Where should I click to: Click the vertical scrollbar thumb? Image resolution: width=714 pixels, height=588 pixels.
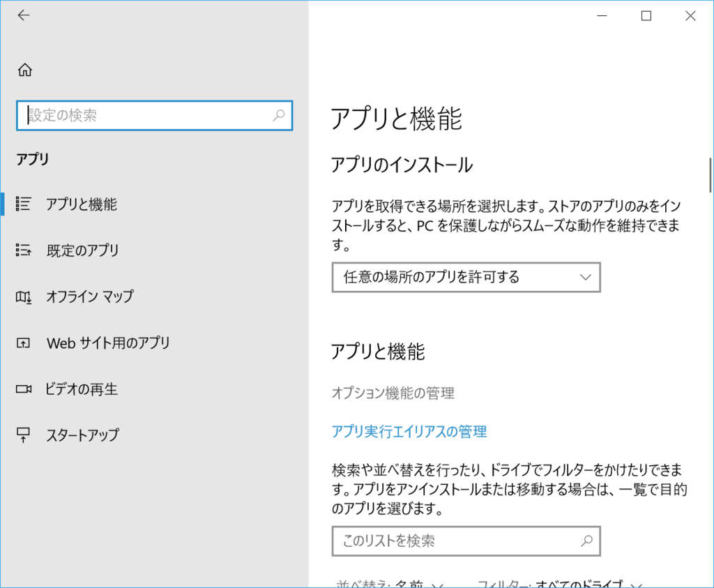[x=710, y=175]
